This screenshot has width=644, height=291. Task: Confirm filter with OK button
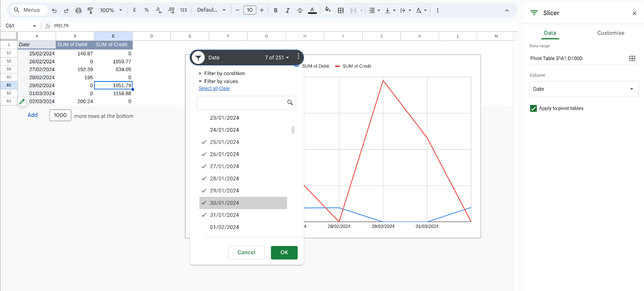(x=284, y=252)
